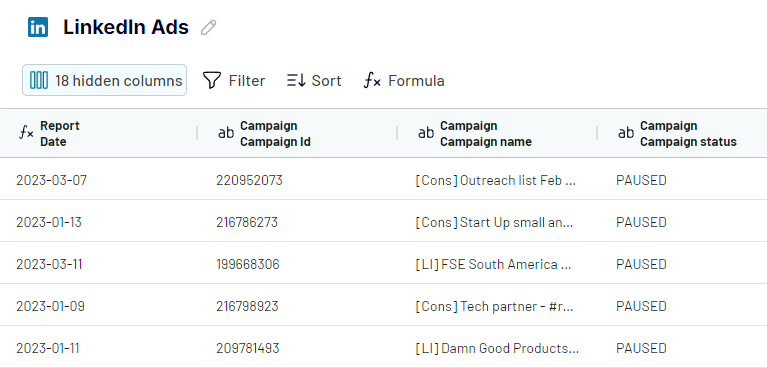Click the formula icon in Report Date header

pos(26,132)
